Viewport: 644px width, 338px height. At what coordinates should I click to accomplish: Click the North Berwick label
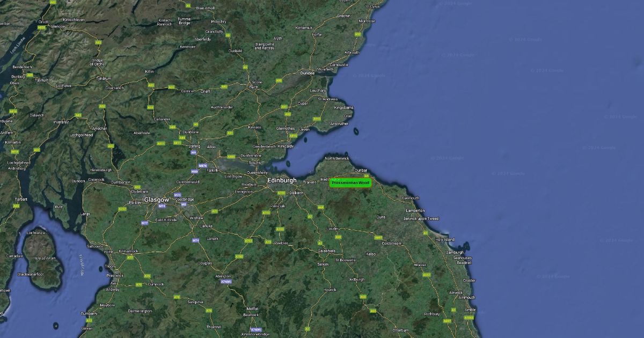336,158
